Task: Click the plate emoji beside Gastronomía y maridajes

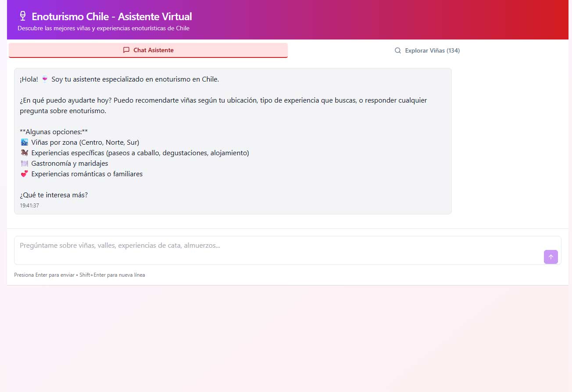Action: 25,164
